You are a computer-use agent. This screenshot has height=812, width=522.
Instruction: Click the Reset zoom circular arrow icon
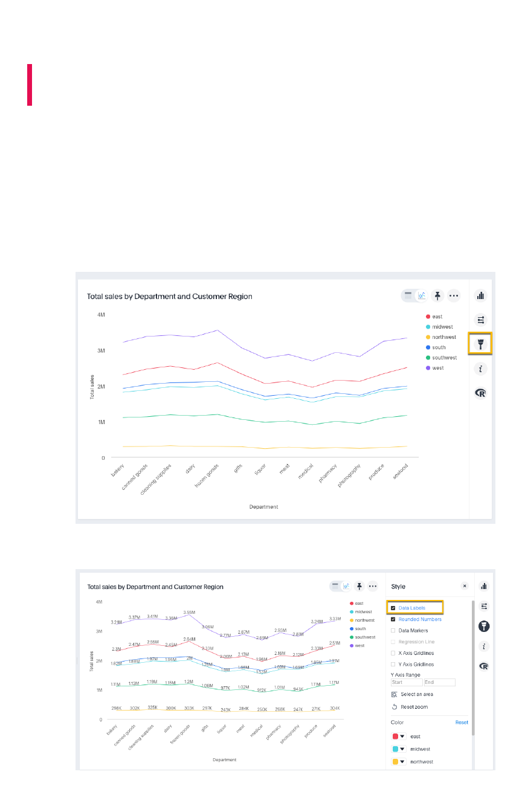pyautogui.click(x=395, y=707)
